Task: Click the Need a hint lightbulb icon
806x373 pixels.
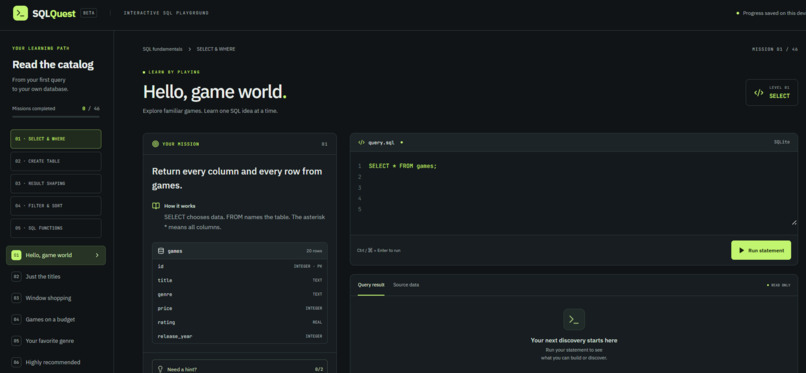Action: pyautogui.click(x=160, y=369)
